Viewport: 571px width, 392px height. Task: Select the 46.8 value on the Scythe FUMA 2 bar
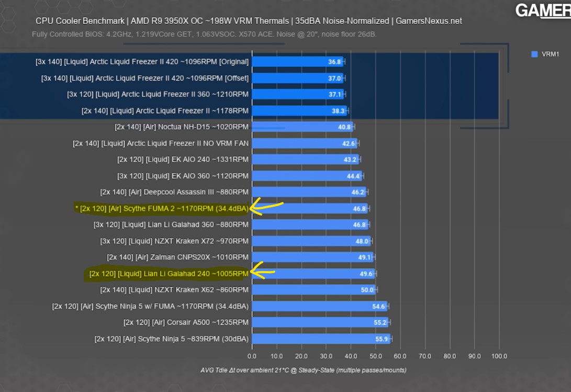[359, 209]
